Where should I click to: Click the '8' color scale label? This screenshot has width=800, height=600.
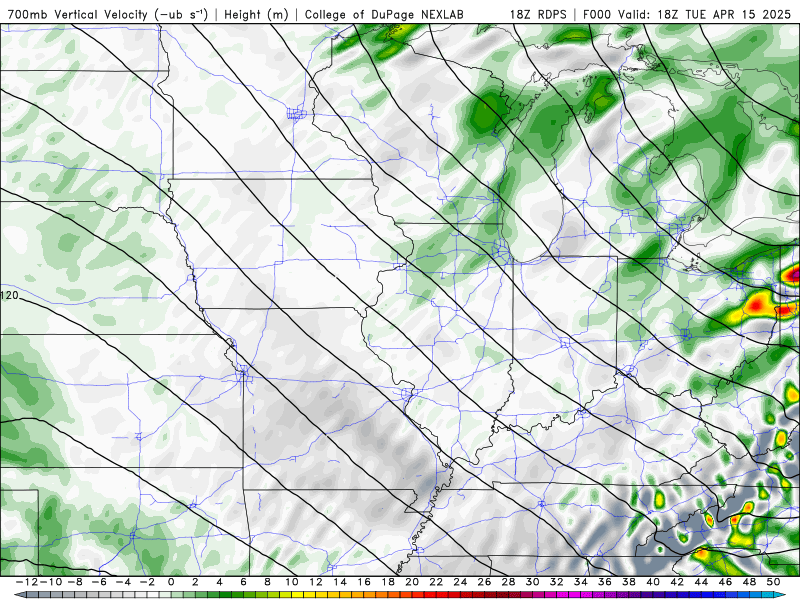click(x=267, y=582)
